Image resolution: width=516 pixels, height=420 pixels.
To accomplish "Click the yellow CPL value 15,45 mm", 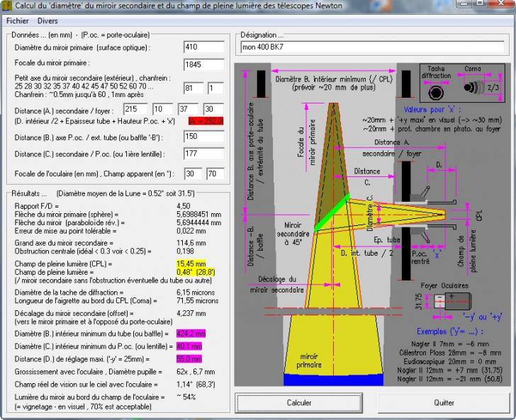I will click(191, 263).
